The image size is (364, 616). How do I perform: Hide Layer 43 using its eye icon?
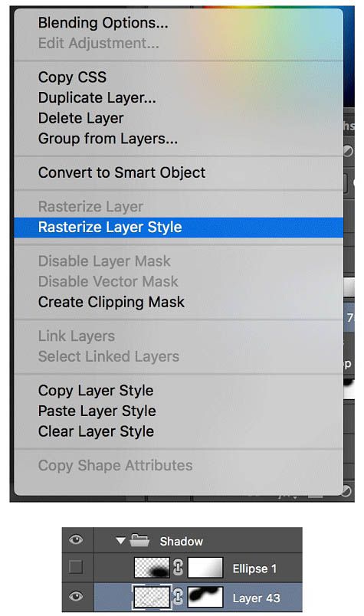pos(76,597)
